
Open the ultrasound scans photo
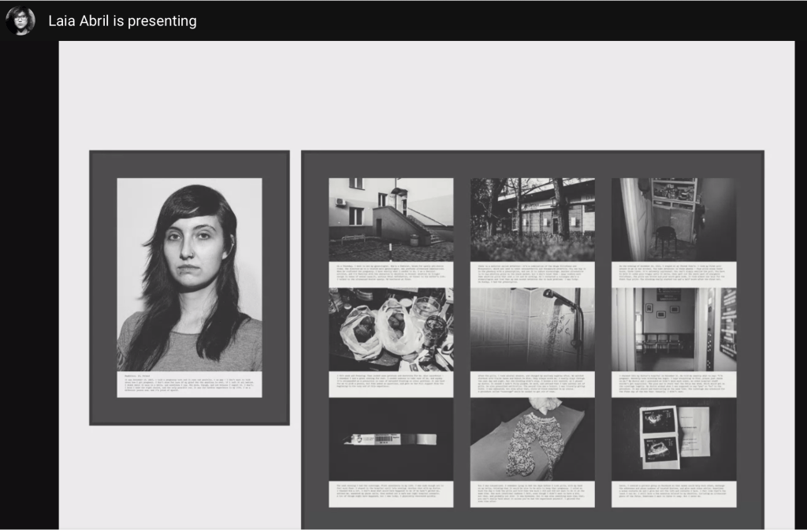[674, 439]
